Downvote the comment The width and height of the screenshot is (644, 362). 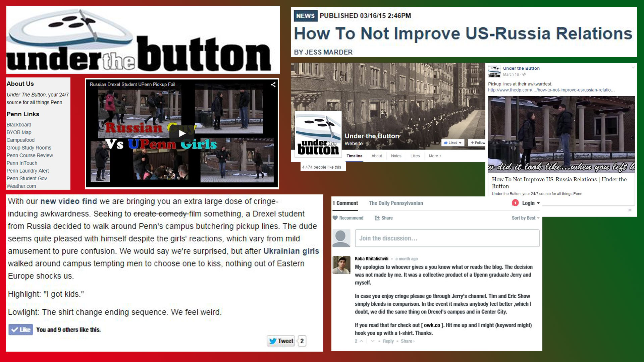click(x=372, y=341)
